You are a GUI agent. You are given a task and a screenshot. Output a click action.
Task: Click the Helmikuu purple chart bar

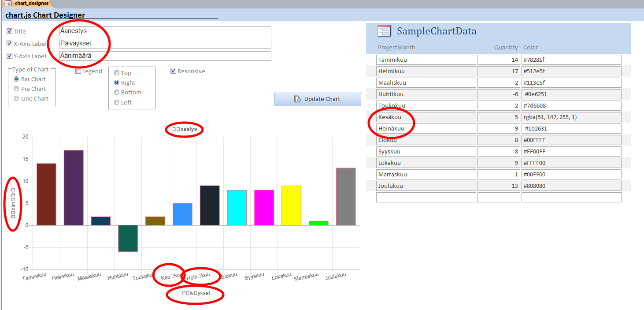74,188
